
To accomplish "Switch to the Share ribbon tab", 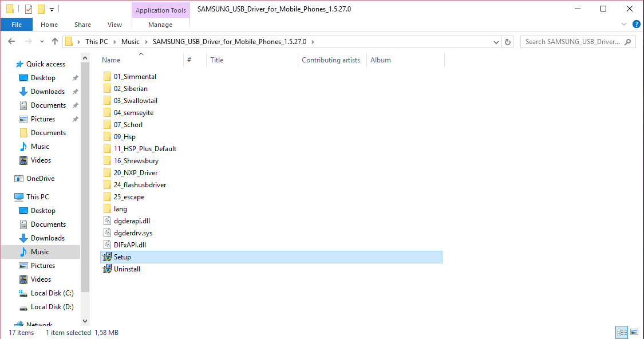I will point(82,25).
